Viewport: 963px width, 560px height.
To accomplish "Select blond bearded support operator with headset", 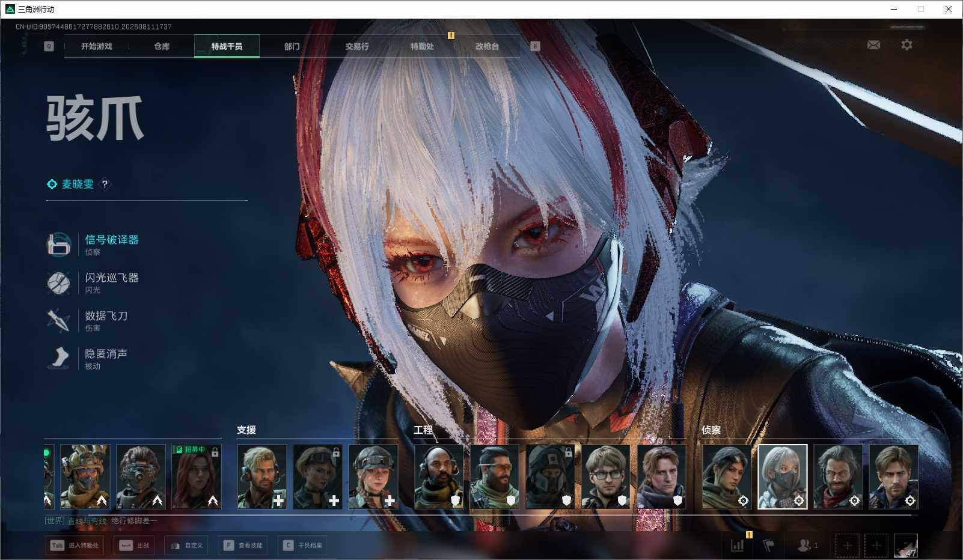I will [x=262, y=477].
